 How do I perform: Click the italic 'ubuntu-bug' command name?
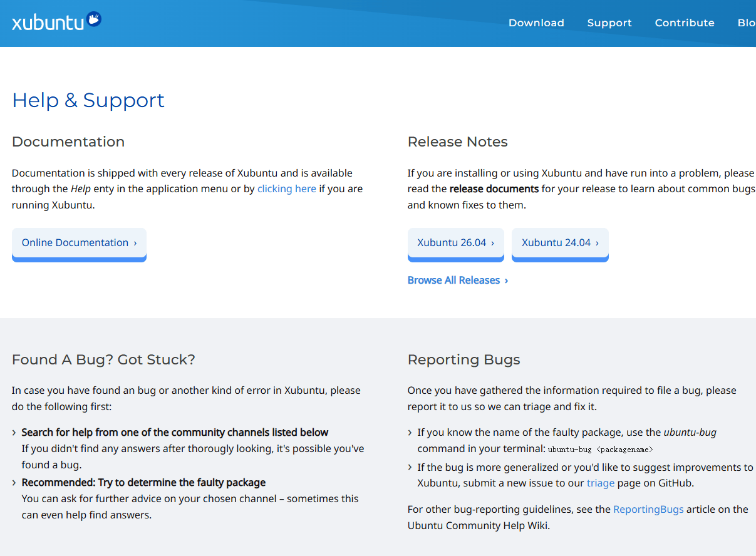click(690, 432)
